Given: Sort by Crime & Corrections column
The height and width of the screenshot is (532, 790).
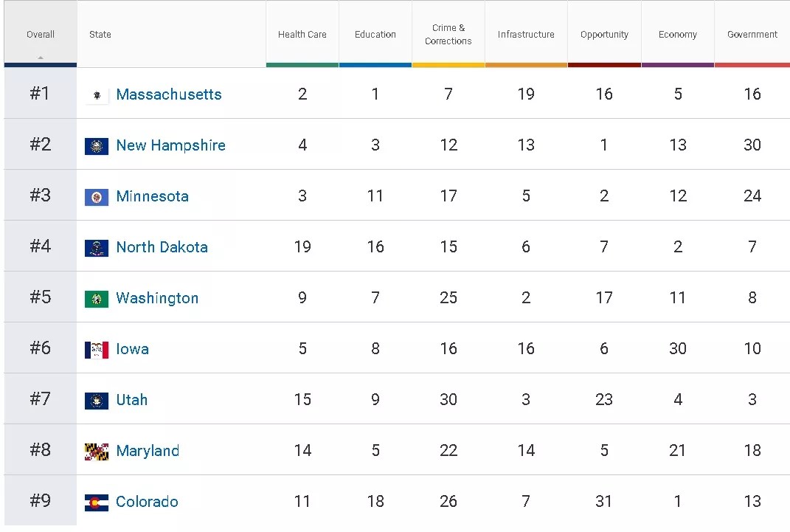Looking at the screenshot, I should pyautogui.click(x=448, y=35).
